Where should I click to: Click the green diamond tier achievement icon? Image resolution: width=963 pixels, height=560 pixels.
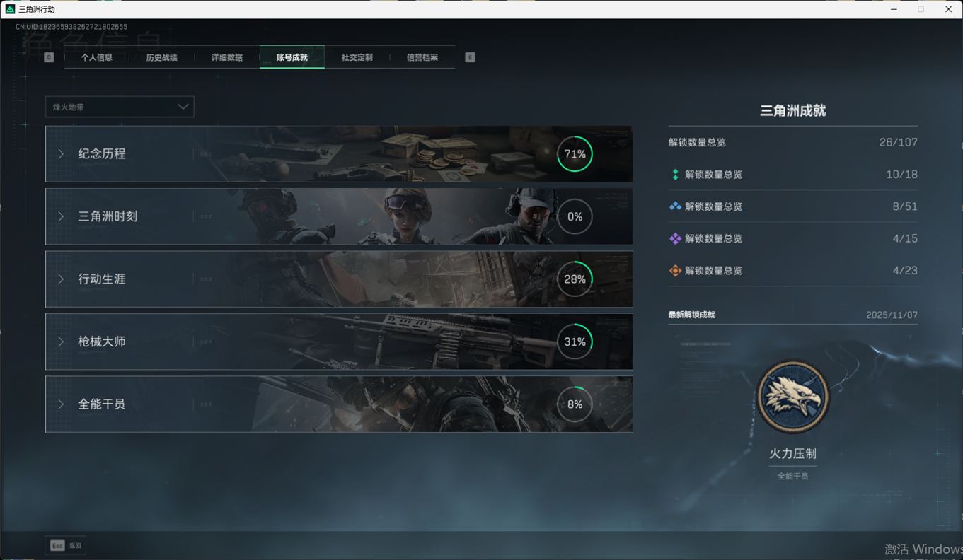coord(675,175)
